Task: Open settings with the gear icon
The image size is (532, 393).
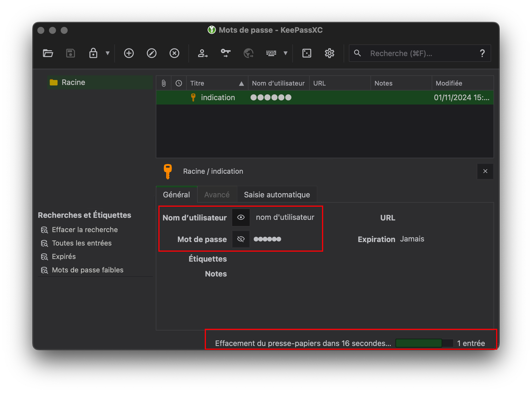Action: [x=330, y=53]
